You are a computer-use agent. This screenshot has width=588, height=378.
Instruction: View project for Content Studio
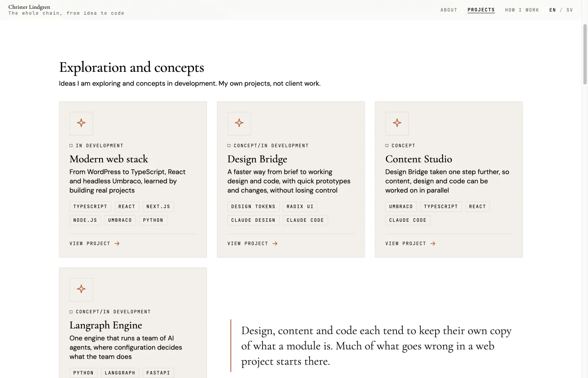click(x=411, y=244)
